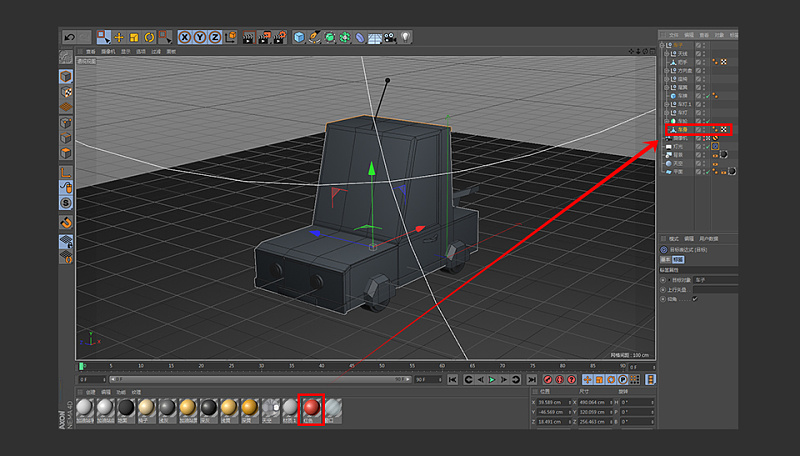This screenshot has height=456, width=800.
Task: Toggle the Enable Axis tool in sidebar
Action: pyautogui.click(x=66, y=172)
